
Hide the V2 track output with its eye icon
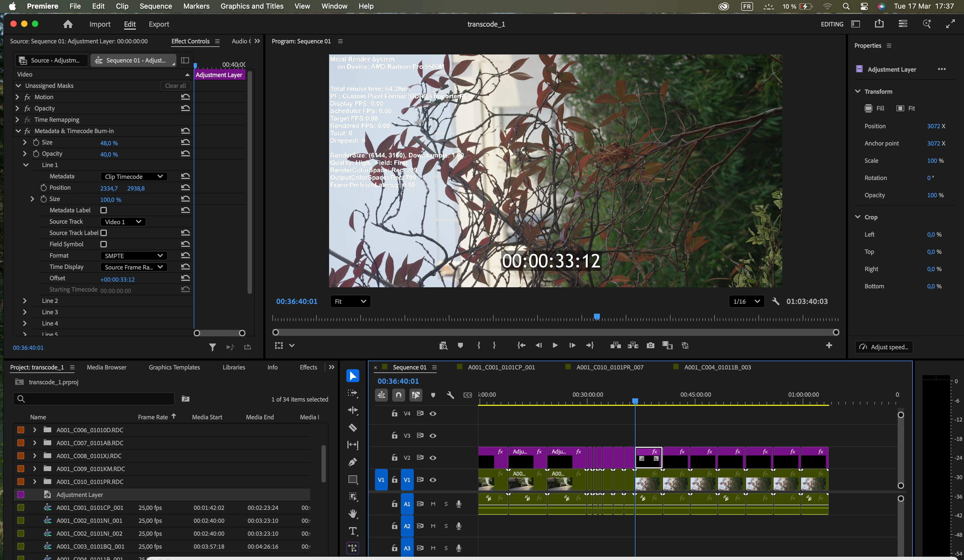point(433,458)
